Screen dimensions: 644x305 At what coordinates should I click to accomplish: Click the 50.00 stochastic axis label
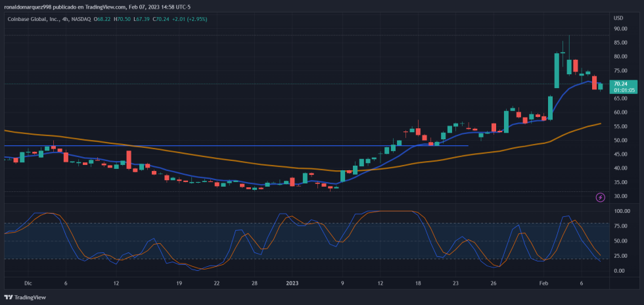coord(620,241)
